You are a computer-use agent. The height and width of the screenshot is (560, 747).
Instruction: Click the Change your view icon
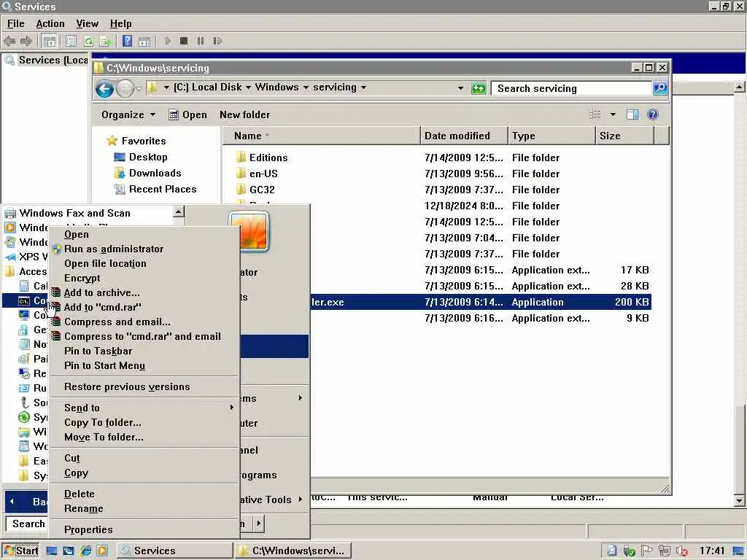point(595,114)
